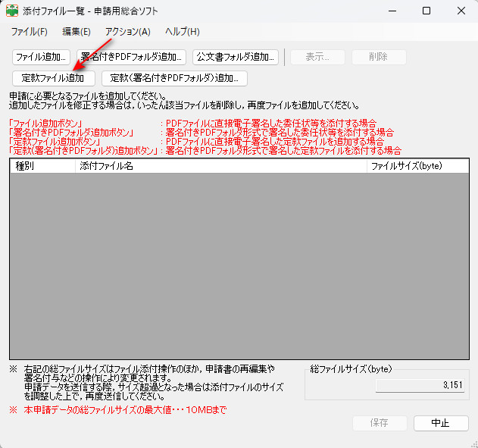
Task: Click the ファイルサイズ(byte) column header
Action: 417,165
